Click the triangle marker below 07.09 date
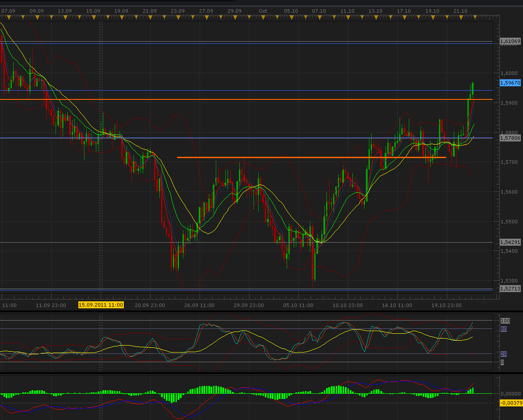523x420 pixels. [9, 17]
